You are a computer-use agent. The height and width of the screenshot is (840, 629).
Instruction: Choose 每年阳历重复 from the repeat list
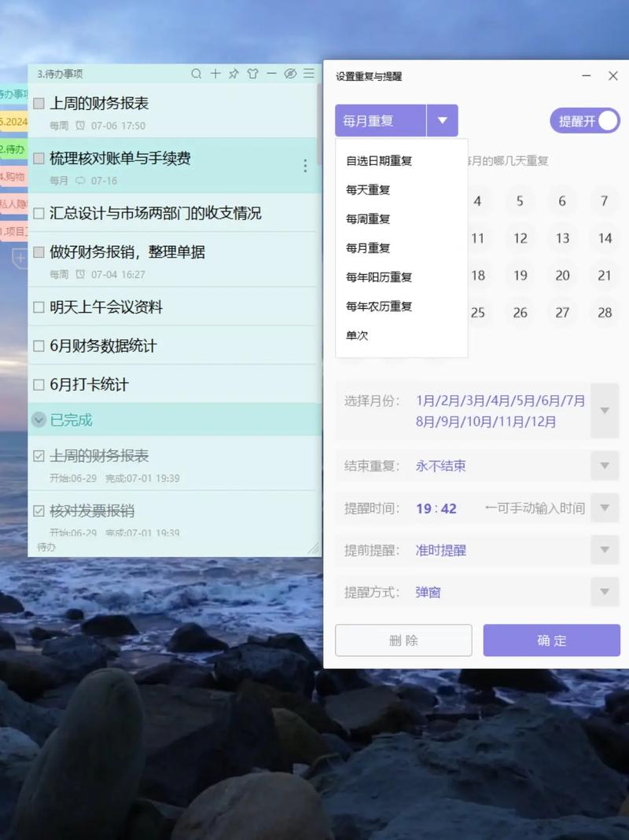[x=379, y=277]
